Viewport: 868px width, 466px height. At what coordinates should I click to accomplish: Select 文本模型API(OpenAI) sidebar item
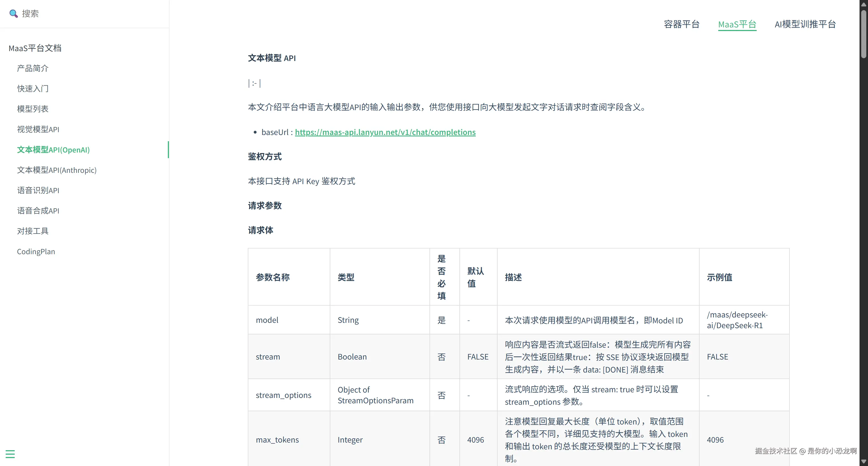tap(53, 149)
